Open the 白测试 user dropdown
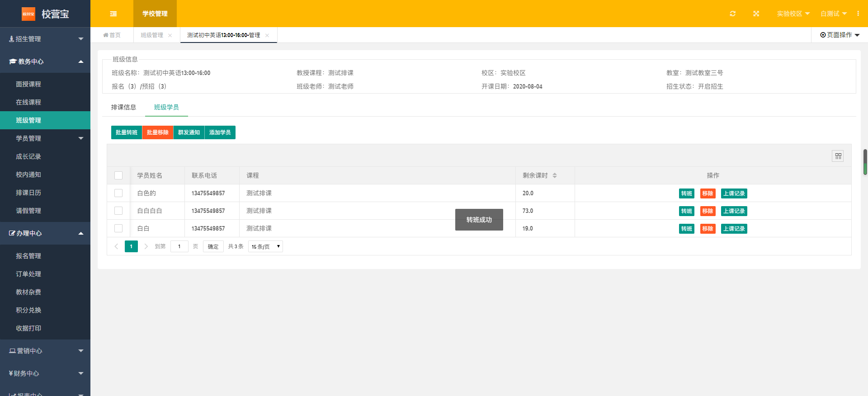Viewport: 868px width, 396px height. coord(834,14)
